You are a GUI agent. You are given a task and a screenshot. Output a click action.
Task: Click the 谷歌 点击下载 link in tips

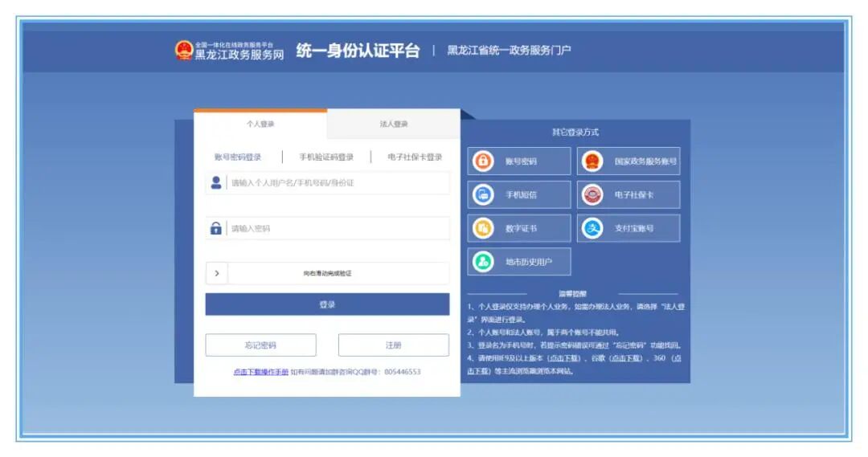pos(626,358)
